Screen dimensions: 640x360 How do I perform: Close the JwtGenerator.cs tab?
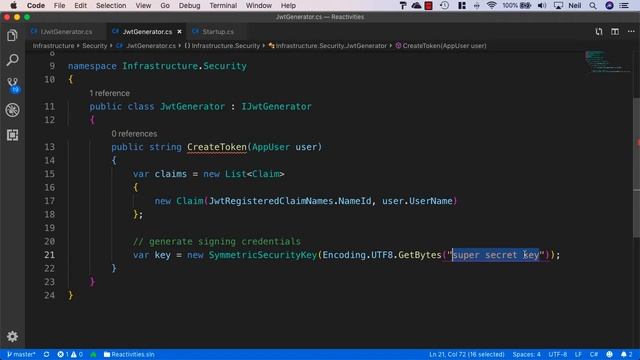179,31
